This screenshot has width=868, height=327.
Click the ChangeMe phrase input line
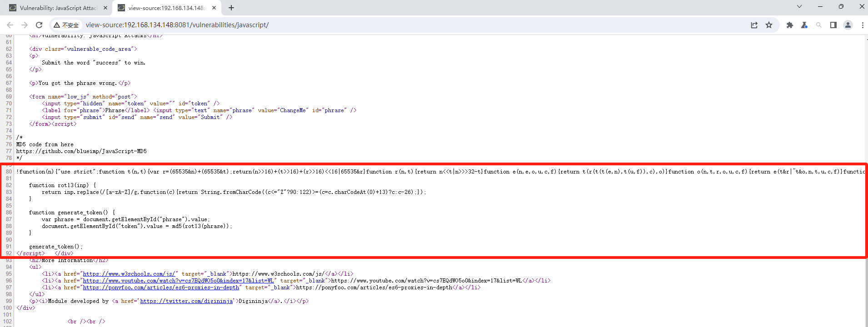point(199,110)
